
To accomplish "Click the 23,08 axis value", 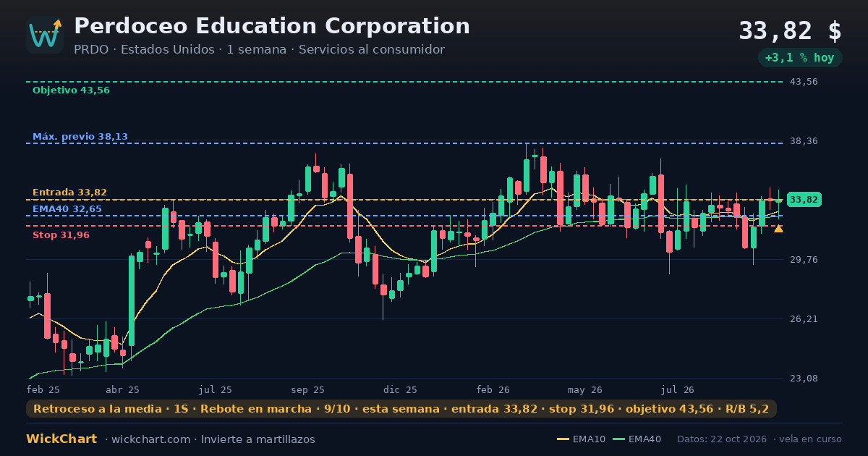I will [804, 379].
